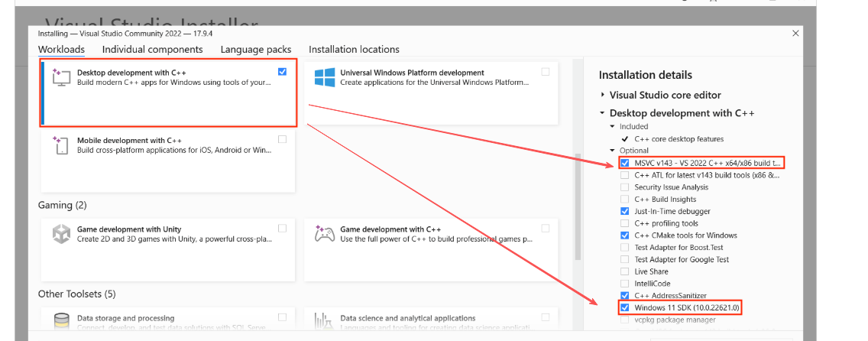Uncheck the Just-In-Time debugger option
The width and height of the screenshot is (868, 341).
625,212
